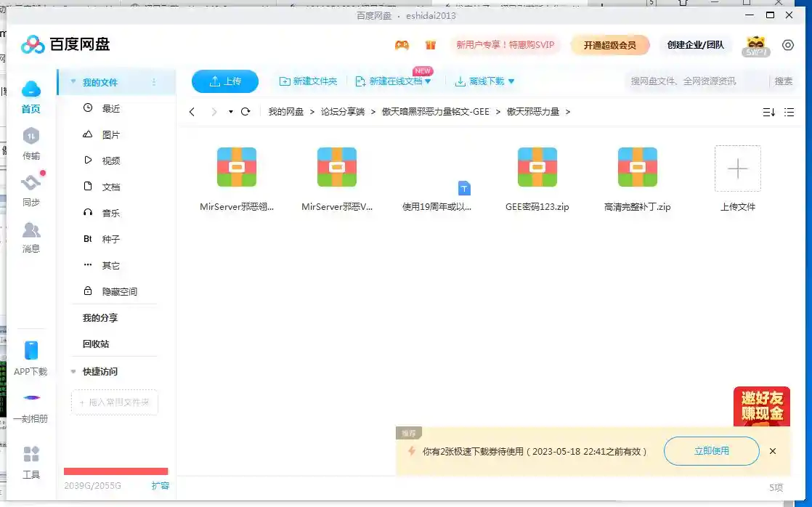Click 立即使用 coupon button

(x=711, y=451)
